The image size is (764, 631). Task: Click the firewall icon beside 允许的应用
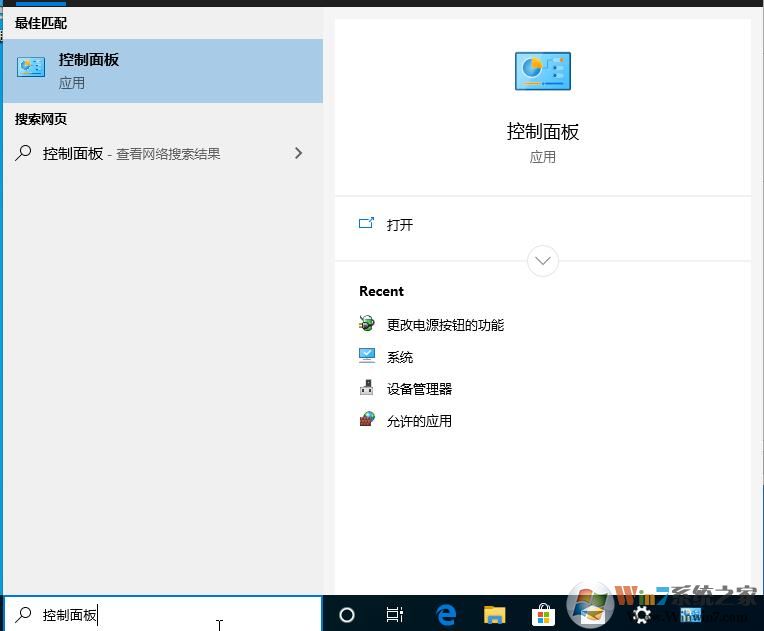[x=367, y=420]
